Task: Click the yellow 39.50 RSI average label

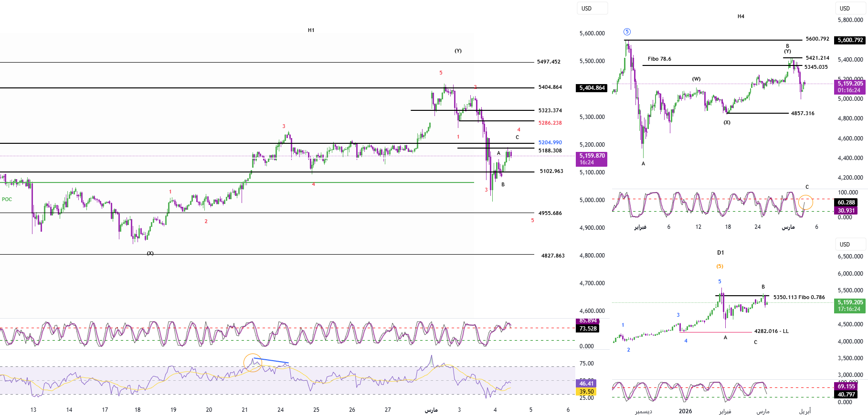Action: [586, 392]
